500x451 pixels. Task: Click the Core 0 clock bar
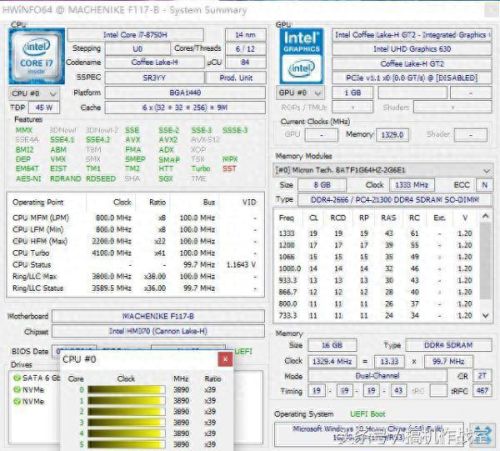126,390
